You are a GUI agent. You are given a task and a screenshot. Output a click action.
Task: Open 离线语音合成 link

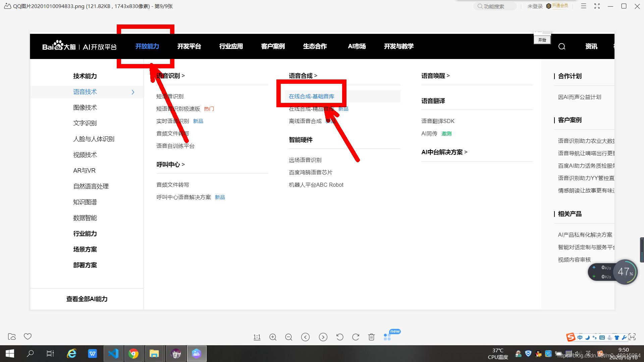pos(305,121)
